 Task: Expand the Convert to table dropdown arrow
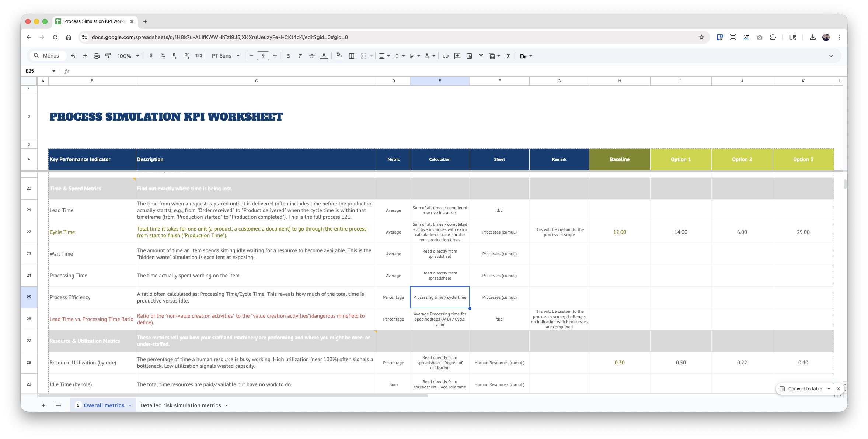pos(829,389)
